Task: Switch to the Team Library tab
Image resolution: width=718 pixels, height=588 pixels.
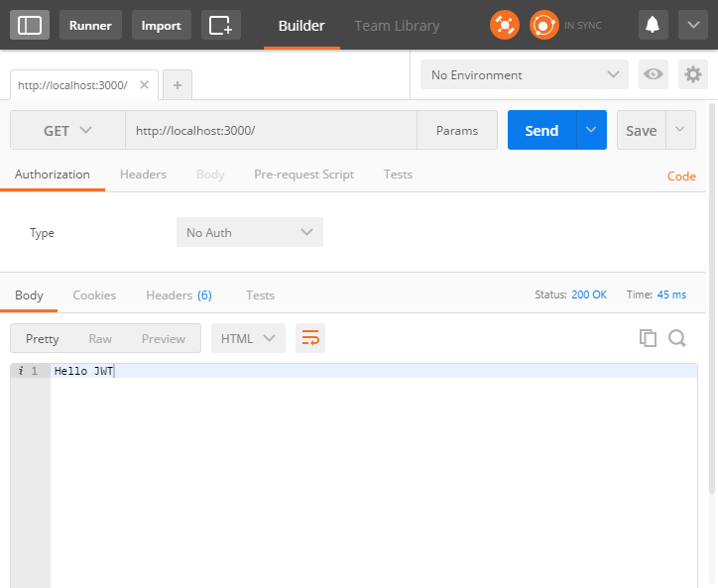Action: point(397,26)
